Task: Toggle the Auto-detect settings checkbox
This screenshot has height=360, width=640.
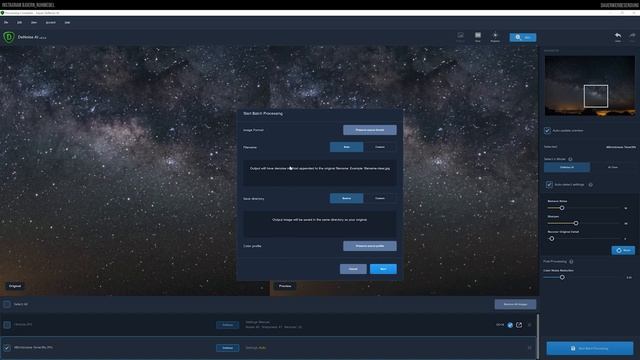Action: point(549,184)
